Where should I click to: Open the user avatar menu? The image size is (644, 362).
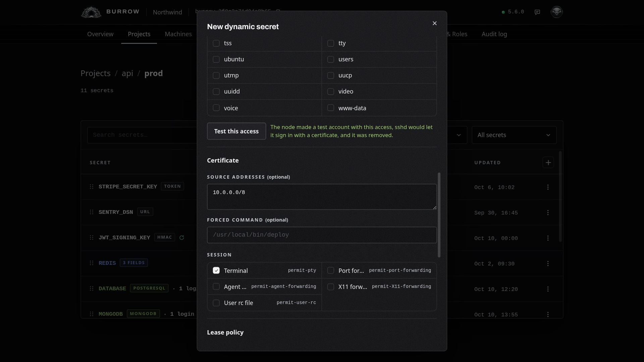(557, 12)
